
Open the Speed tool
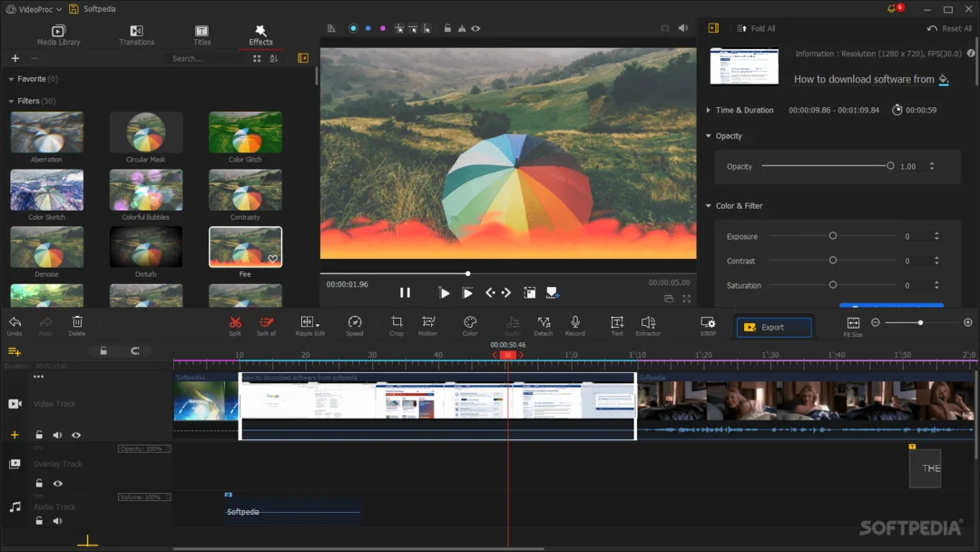(355, 326)
